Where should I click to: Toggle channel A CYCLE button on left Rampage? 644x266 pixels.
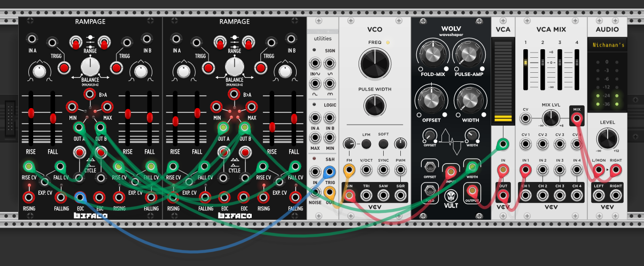click(x=79, y=153)
